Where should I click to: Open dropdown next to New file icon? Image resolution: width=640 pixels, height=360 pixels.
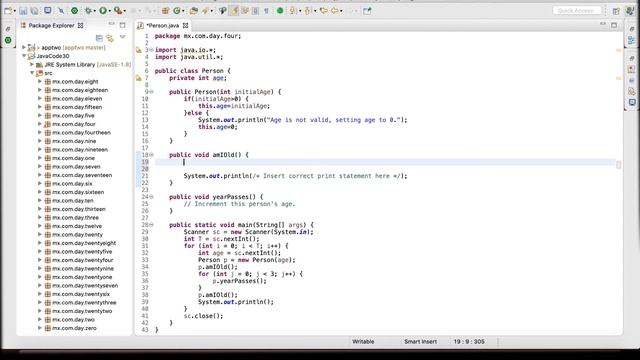coord(15,11)
